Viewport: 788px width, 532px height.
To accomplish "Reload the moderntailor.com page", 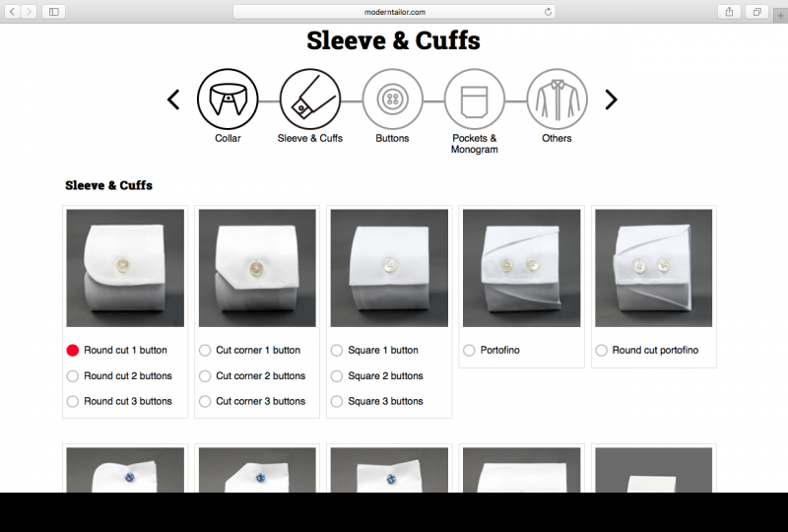I will tap(548, 12).
